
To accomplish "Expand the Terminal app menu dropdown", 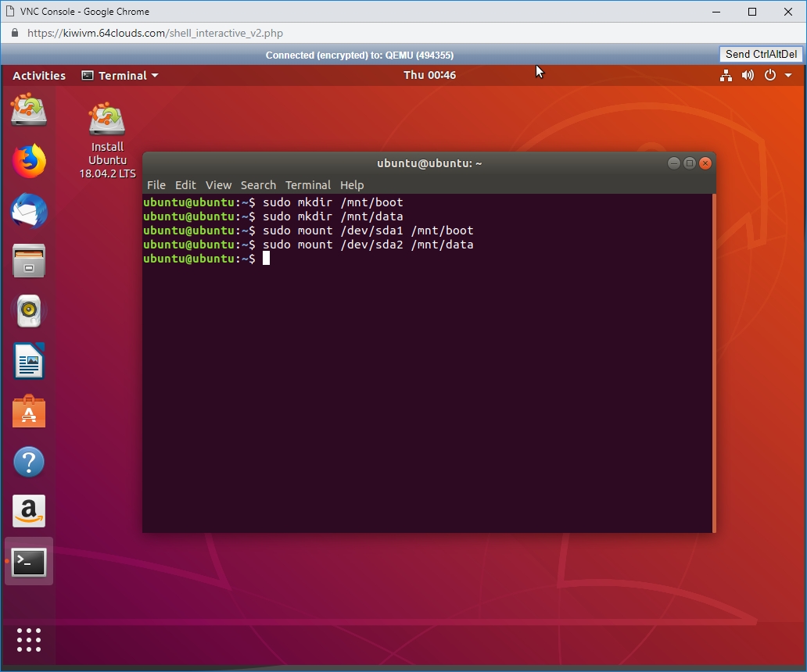I will [120, 76].
